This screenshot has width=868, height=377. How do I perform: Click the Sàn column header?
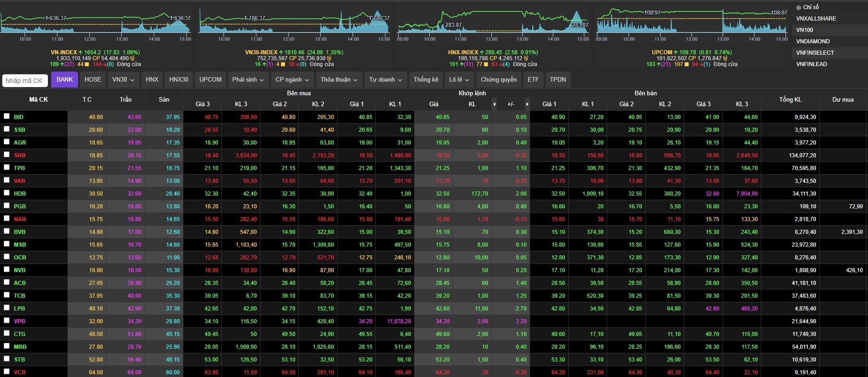164,99
